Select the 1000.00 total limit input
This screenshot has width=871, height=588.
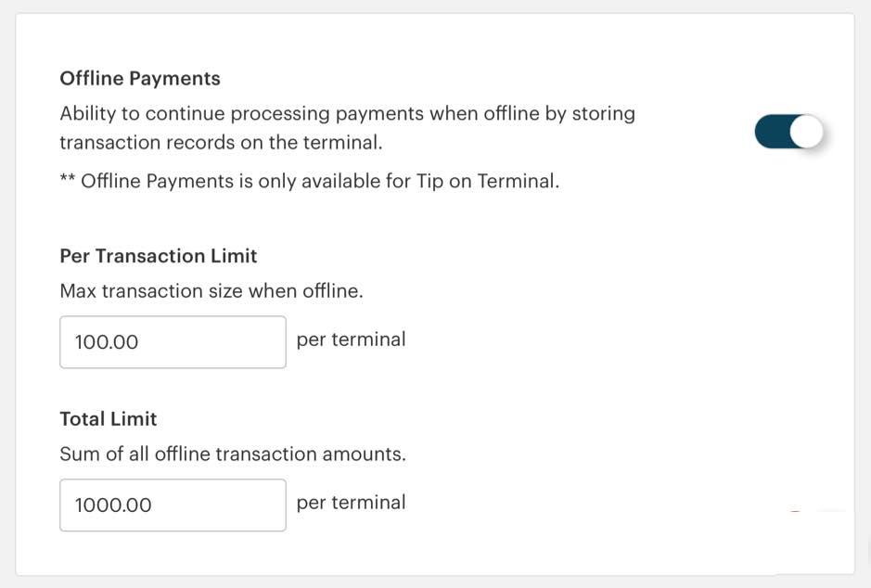tap(173, 505)
